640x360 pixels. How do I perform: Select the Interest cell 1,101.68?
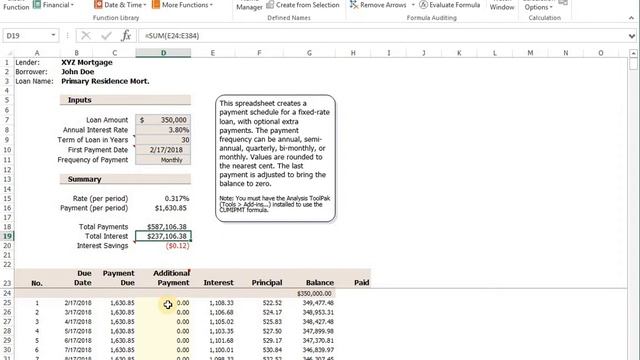click(x=213, y=340)
